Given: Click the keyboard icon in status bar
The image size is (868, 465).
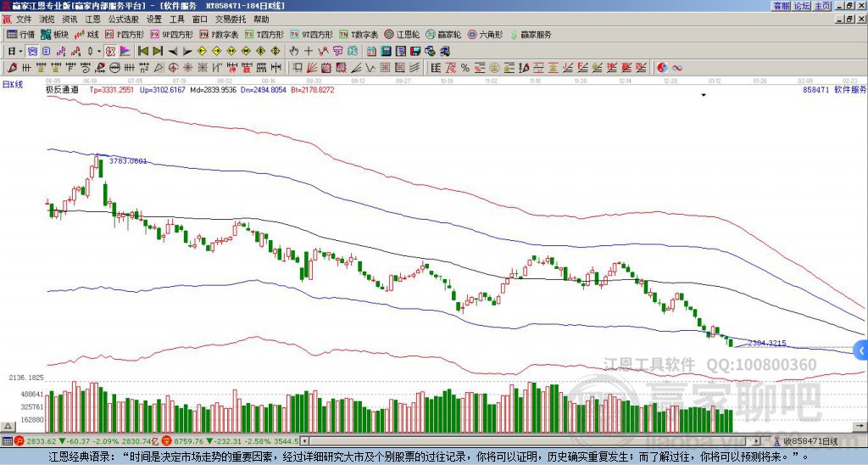Looking at the screenshot, I should click(x=6, y=441).
